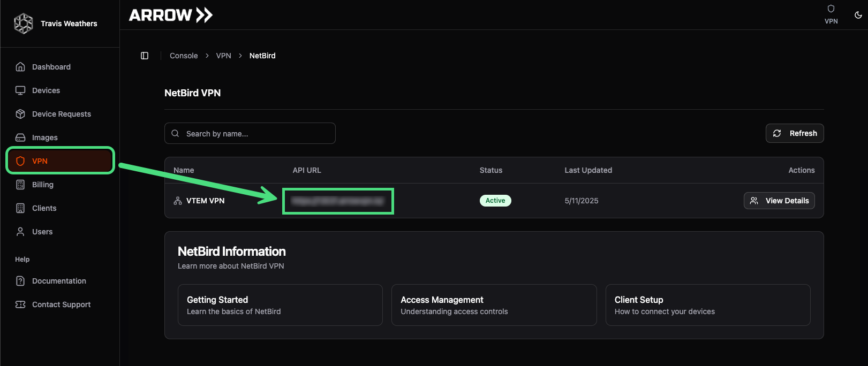Click the Name column header
868x366 pixels.
point(184,170)
